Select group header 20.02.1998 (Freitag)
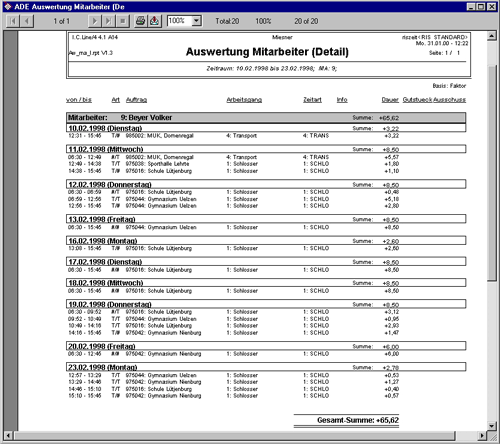Image resolution: width=500 pixels, height=444 pixels. tap(266, 346)
